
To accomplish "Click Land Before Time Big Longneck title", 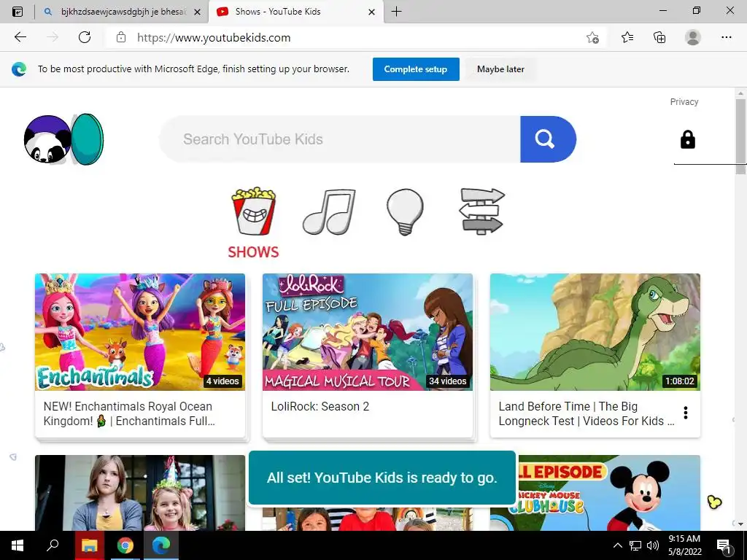I will tap(586, 413).
